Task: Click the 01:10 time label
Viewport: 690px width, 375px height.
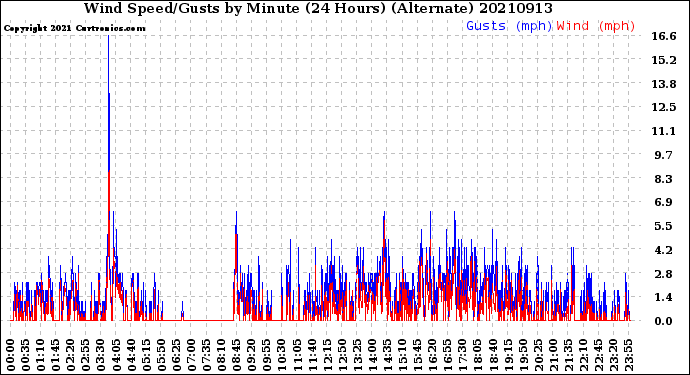Action: pos(40,355)
